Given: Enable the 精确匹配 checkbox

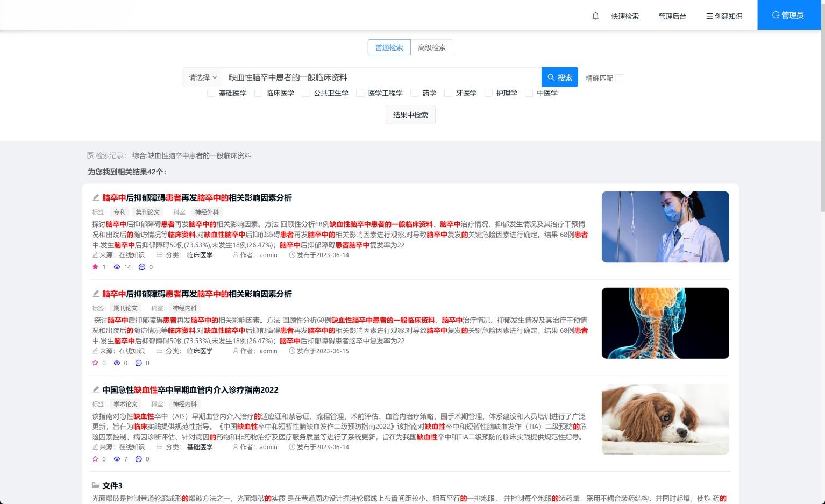Looking at the screenshot, I should [619, 78].
